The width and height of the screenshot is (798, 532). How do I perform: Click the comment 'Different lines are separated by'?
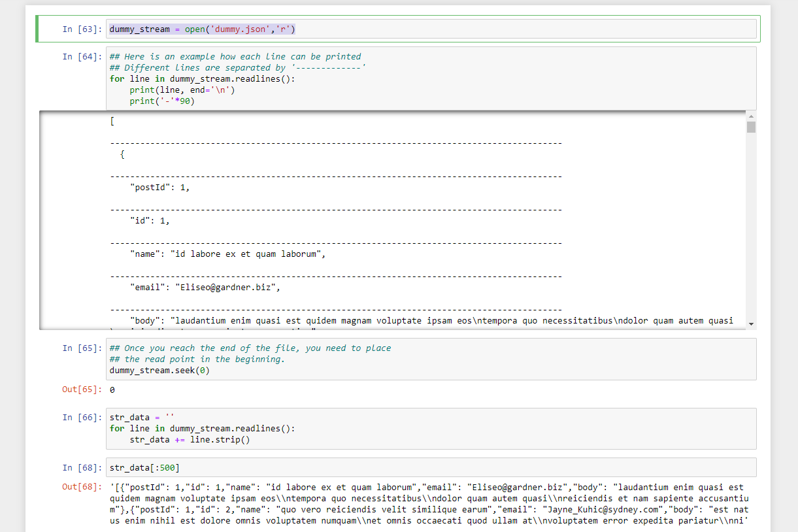click(238, 67)
